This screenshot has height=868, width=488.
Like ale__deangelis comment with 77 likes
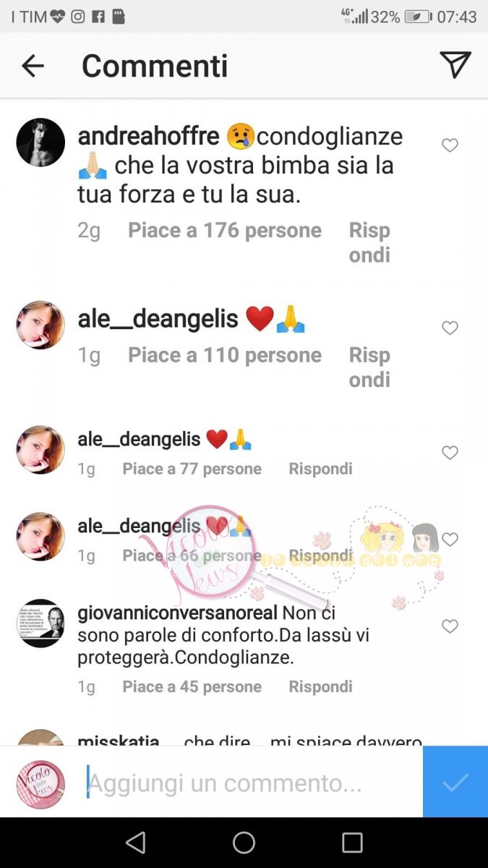tap(450, 453)
